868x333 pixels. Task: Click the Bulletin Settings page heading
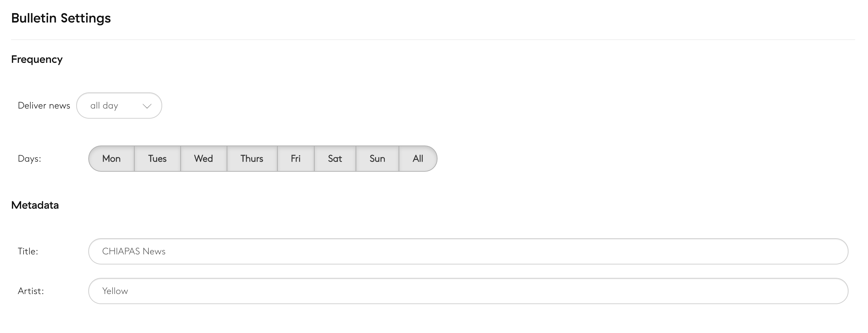61,18
